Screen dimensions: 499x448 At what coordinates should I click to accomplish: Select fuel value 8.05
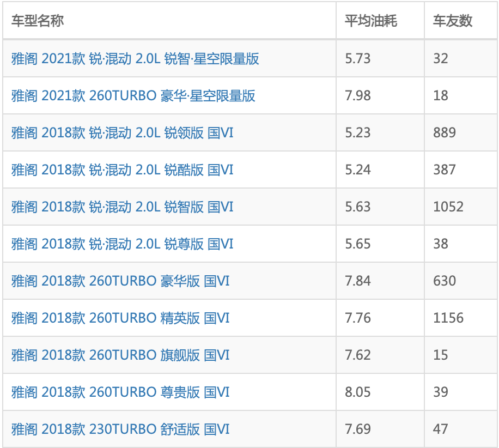click(x=358, y=392)
